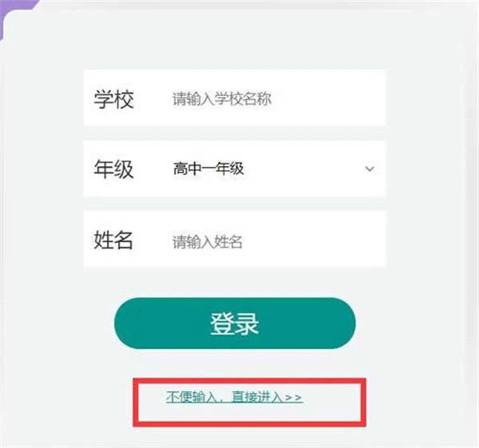The width and height of the screenshot is (479, 448).
Task: Expand the 年级 grade dropdown
Action: [x=271, y=169]
